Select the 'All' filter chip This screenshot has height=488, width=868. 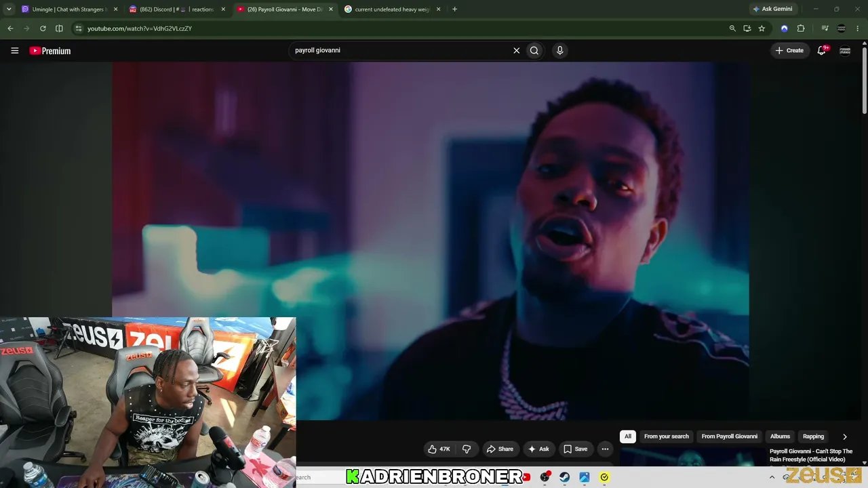pos(628,436)
